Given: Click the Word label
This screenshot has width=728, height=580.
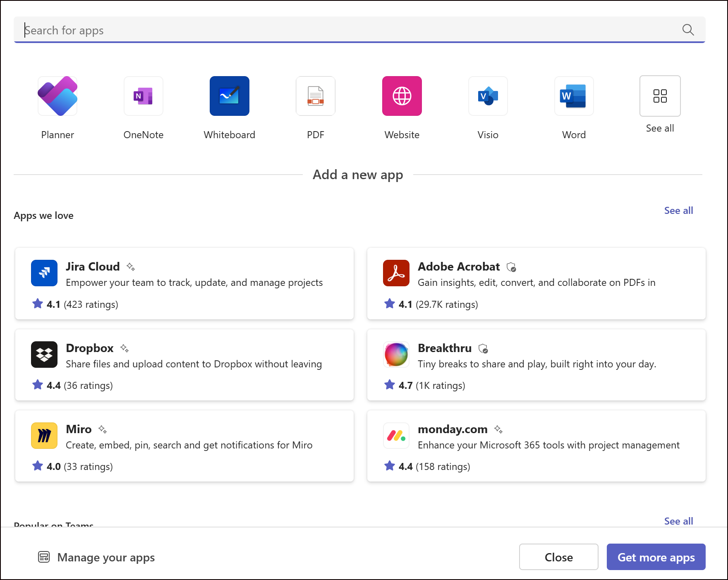Looking at the screenshot, I should (x=574, y=135).
